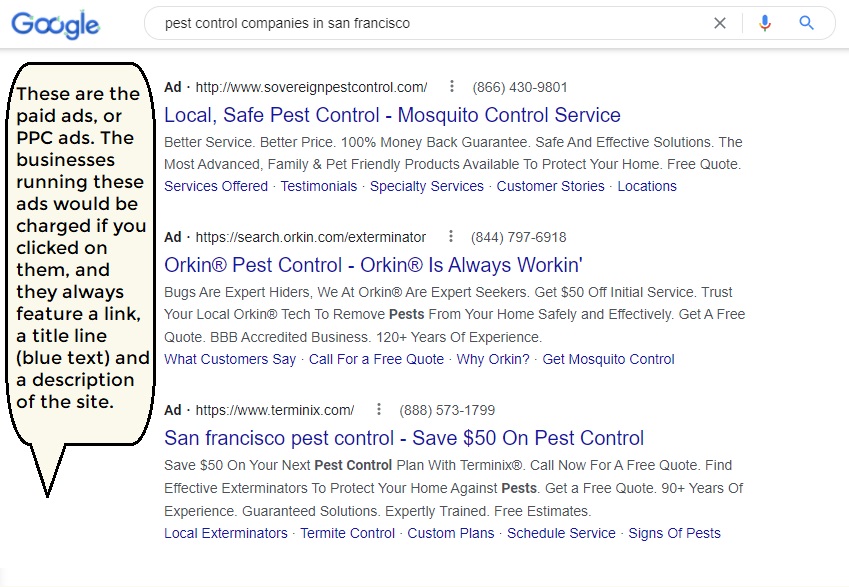Open San francisco pest control ad title
Viewport: 849px width, 587px height.
pyautogui.click(x=404, y=438)
